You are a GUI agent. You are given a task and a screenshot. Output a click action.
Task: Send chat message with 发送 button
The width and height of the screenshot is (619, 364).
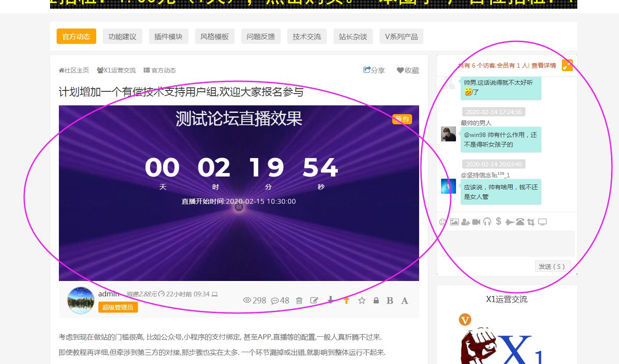(552, 266)
